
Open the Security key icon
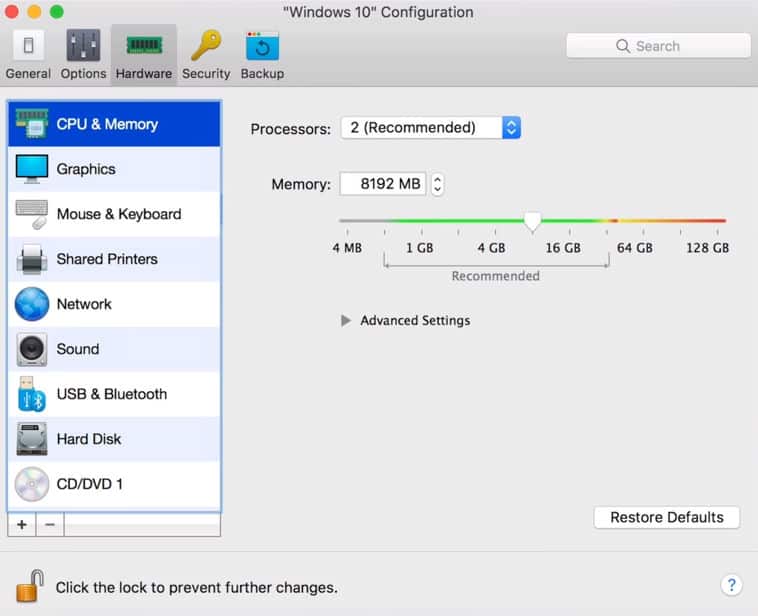pyautogui.click(x=206, y=45)
